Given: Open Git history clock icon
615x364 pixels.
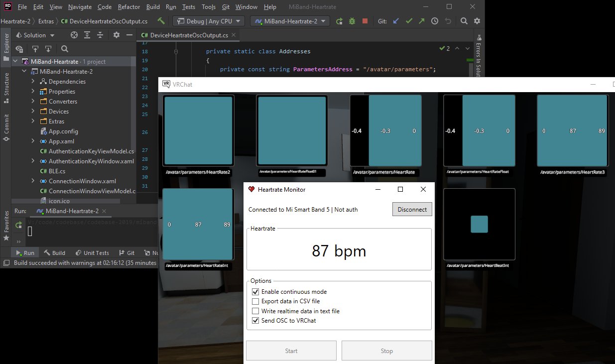Looking at the screenshot, I should (x=435, y=21).
